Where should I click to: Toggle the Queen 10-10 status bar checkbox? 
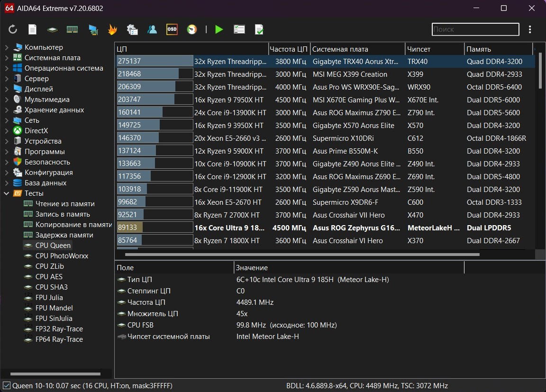tap(6, 385)
